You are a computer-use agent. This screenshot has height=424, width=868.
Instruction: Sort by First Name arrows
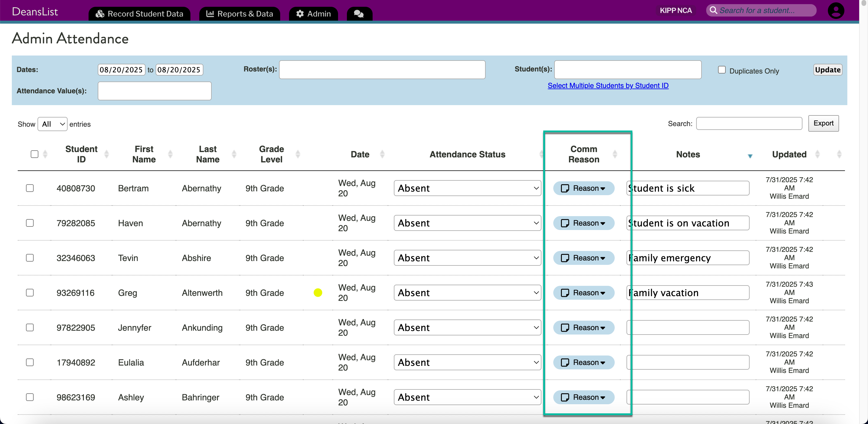[x=170, y=154]
